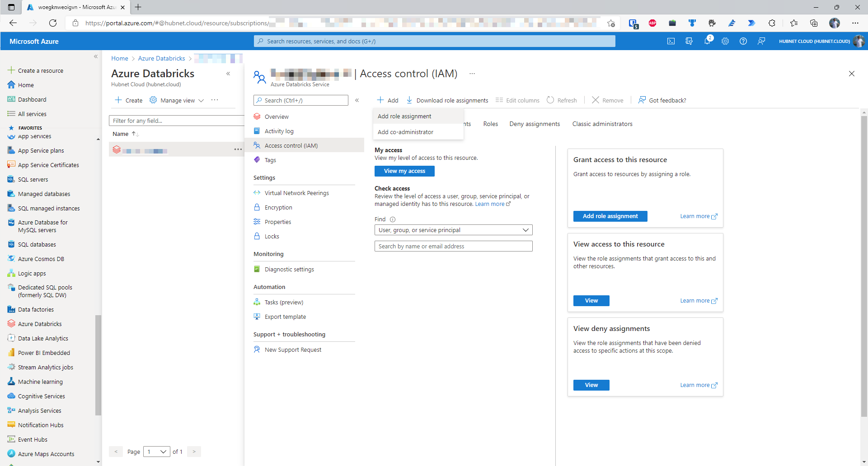This screenshot has height=466, width=868.
Task: Switch to the Deny assignments tab
Action: pos(535,123)
